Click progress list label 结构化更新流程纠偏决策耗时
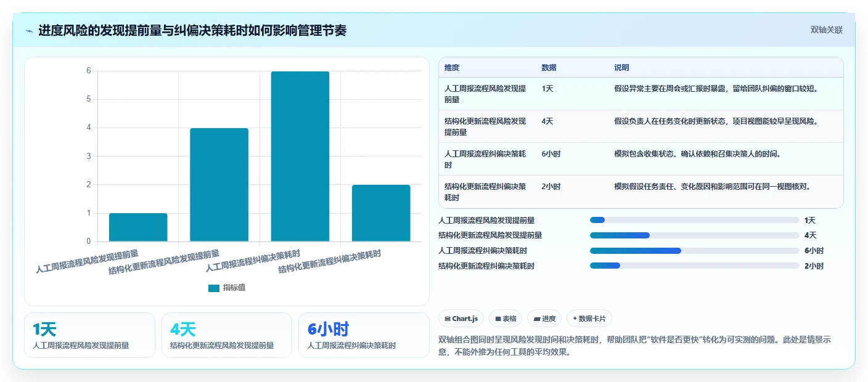 486,266
